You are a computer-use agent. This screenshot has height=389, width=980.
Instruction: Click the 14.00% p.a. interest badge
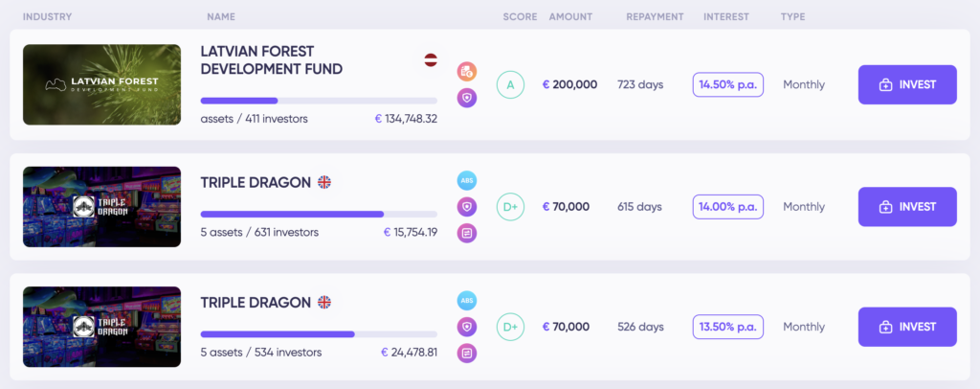pos(728,207)
